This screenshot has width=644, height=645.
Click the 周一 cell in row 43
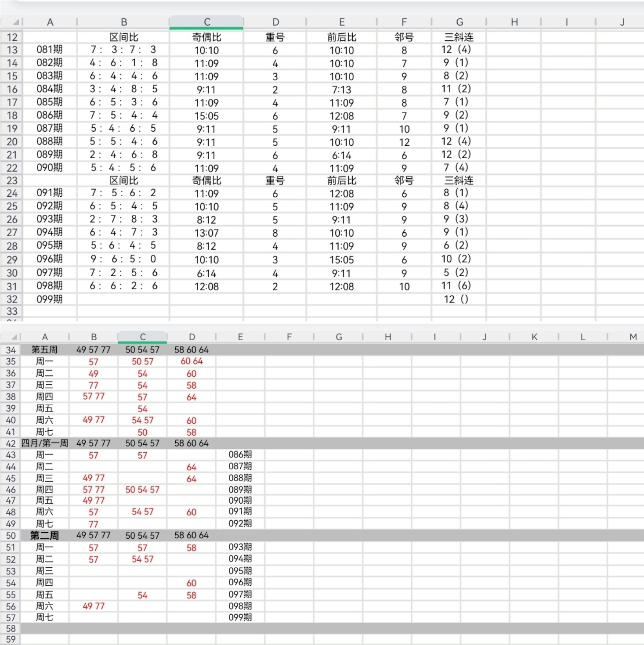point(44,455)
